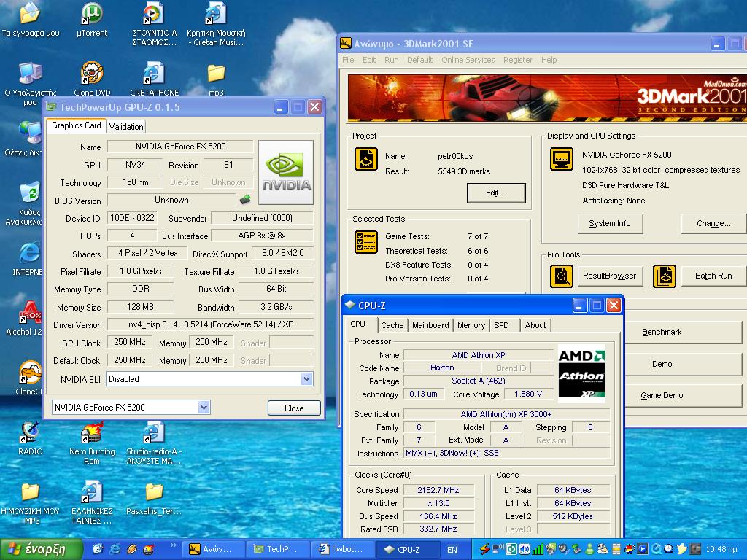Click the Demo button in 3DMark

click(x=683, y=365)
